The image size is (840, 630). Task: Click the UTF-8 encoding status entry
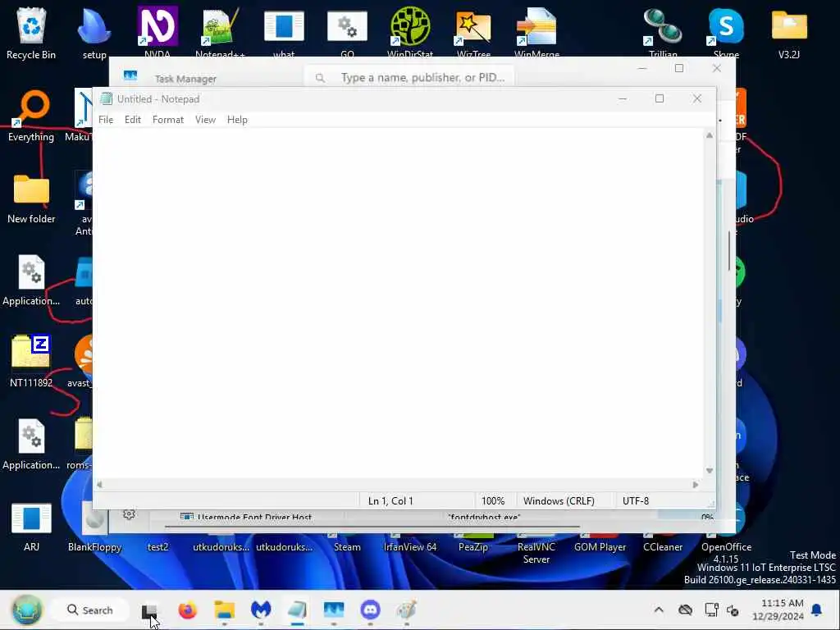click(x=636, y=501)
